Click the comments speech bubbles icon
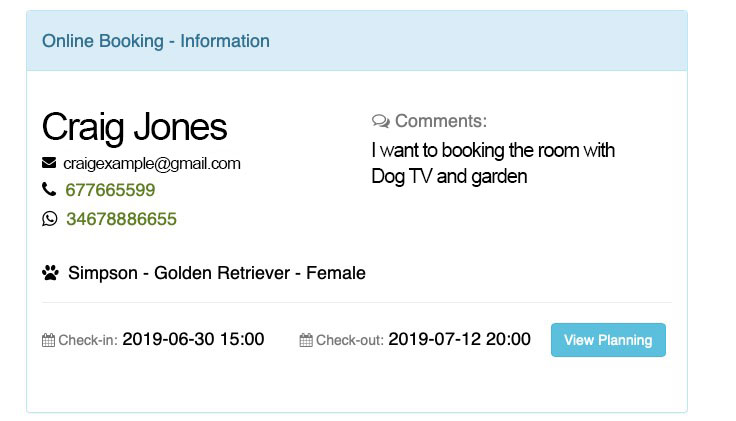Viewport: 736px width, 421px height. coord(381,121)
